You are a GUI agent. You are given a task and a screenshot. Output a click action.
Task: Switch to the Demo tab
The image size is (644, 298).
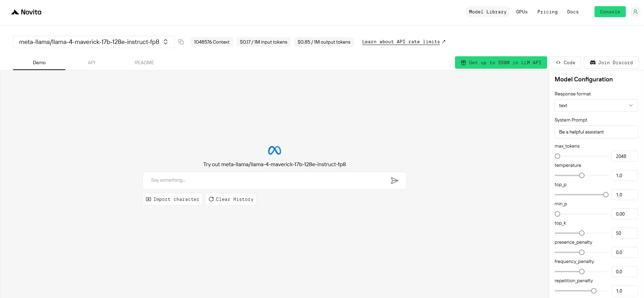(x=39, y=62)
